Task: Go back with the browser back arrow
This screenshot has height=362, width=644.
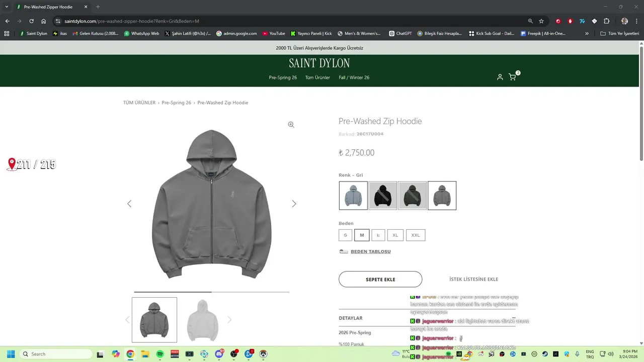Action: (7, 21)
